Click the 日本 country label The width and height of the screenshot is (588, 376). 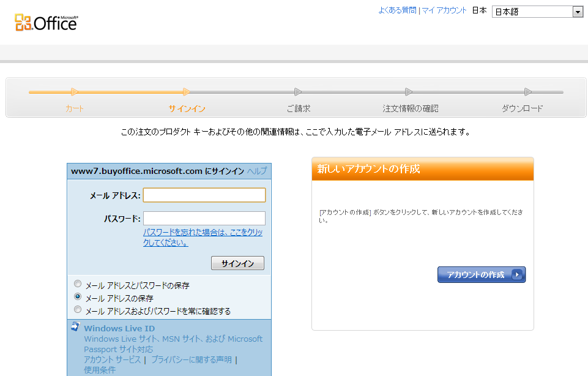click(x=479, y=10)
